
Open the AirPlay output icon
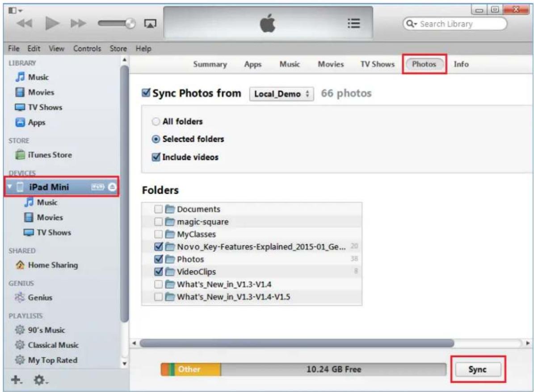tap(150, 24)
